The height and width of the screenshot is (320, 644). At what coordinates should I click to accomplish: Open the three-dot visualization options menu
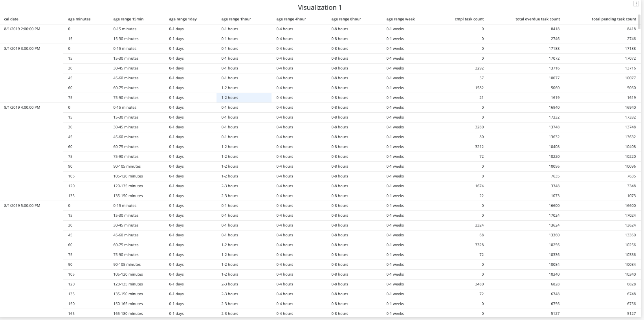(636, 4)
